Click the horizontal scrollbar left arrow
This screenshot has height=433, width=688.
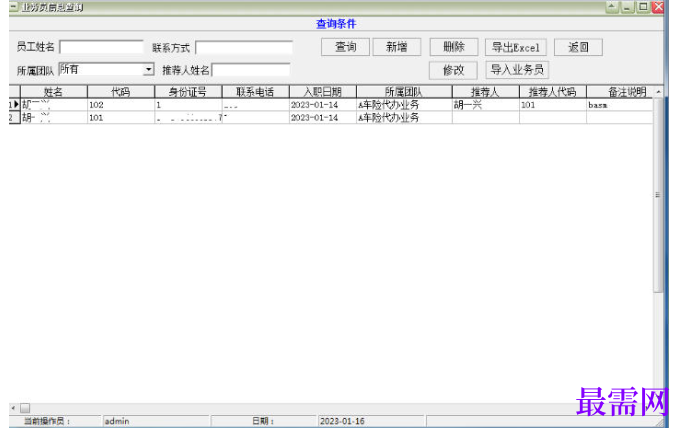coord(13,408)
